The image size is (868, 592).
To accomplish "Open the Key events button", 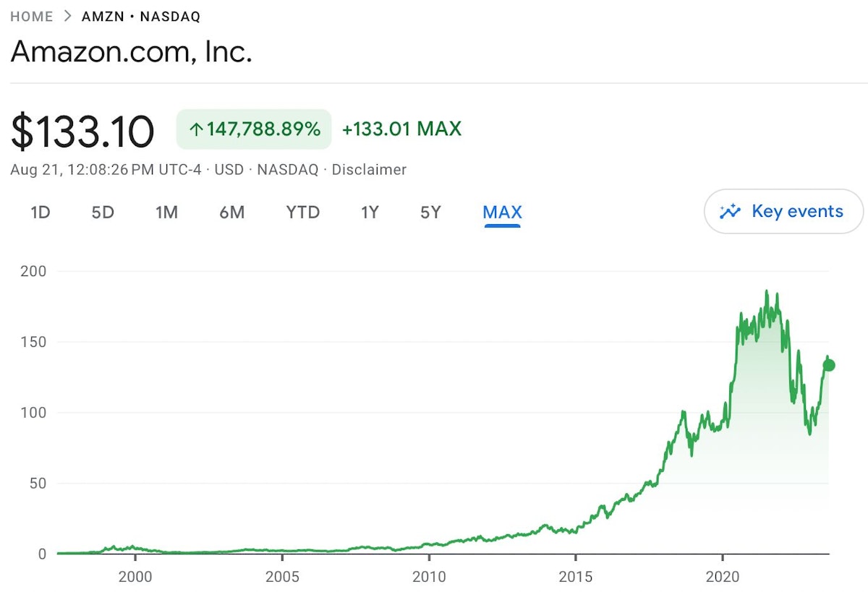I will [x=783, y=212].
